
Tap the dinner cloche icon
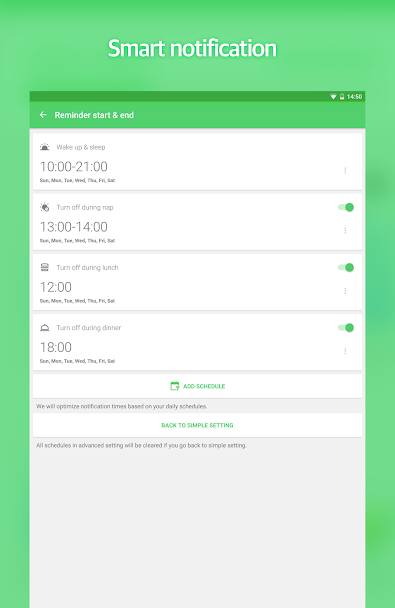pyautogui.click(x=45, y=328)
